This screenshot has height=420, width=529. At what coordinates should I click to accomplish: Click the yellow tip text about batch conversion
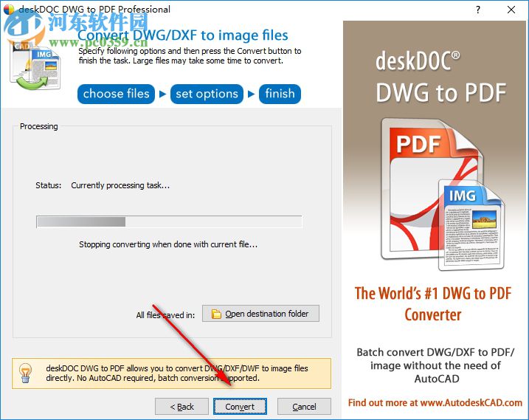(177, 373)
